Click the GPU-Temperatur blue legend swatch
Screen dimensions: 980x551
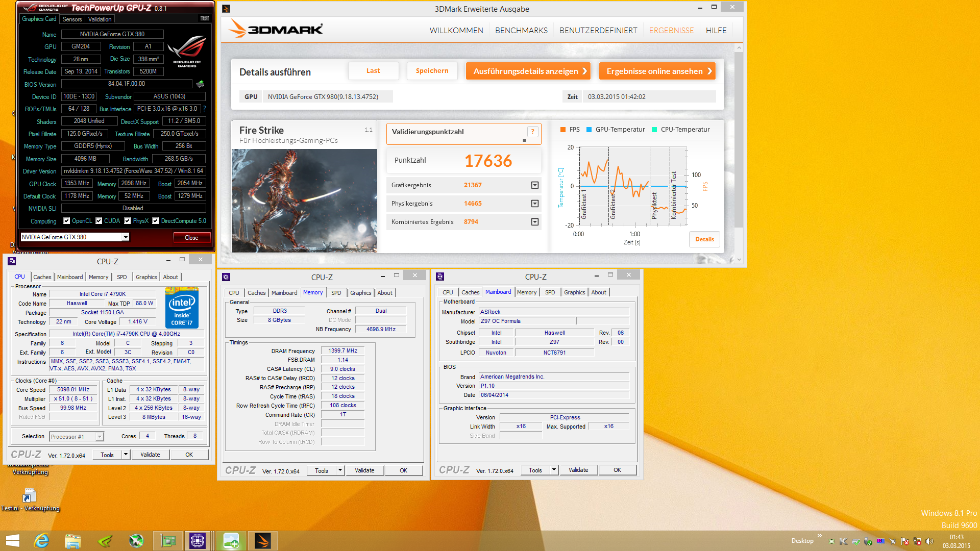pyautogui.click(x=589, y=130)
